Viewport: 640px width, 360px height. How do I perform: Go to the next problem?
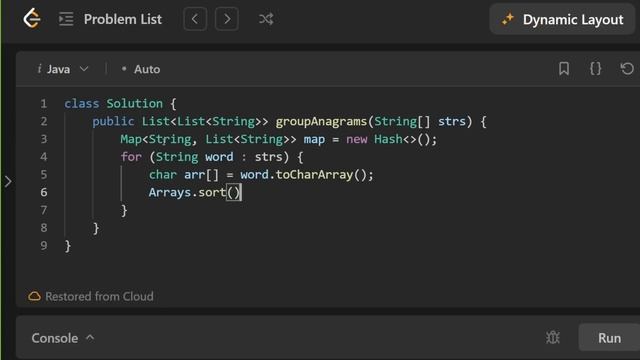tap(227, 19)
